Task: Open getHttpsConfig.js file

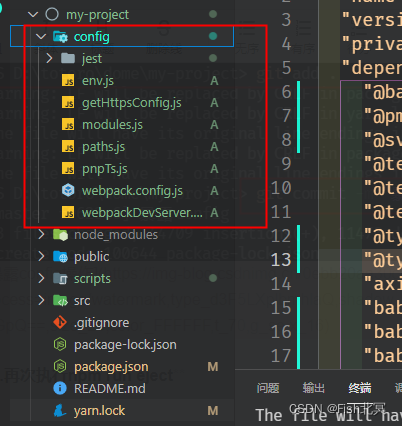Action: click(x=132, y=103)
